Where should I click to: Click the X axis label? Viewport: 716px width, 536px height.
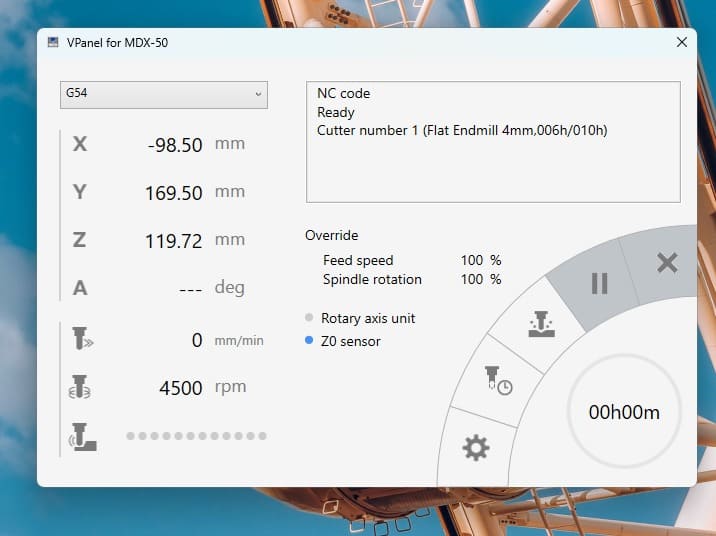(80, 144)
